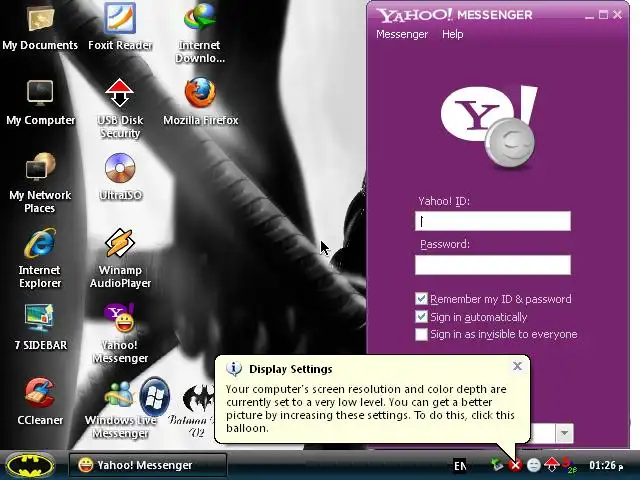Click the Windows orb desktop icon

[154, 397]
